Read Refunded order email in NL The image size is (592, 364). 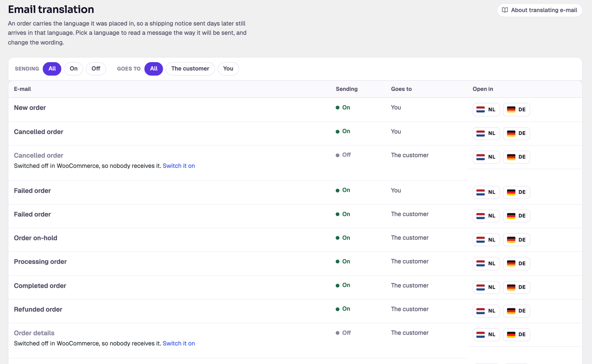tap(486, 311)
